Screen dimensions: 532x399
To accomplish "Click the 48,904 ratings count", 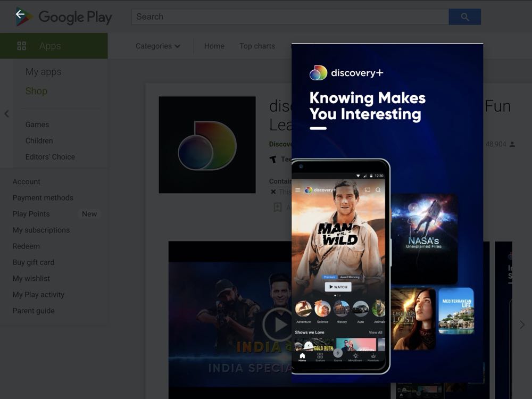I will pos(496,144).
